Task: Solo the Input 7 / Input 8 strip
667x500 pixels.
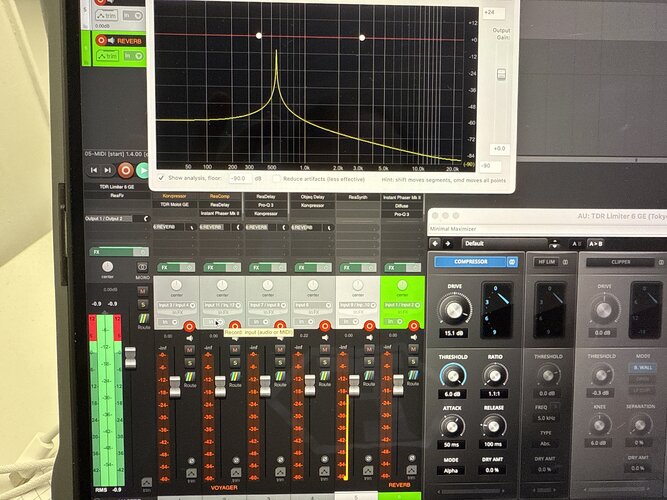Action: (279, 362)
